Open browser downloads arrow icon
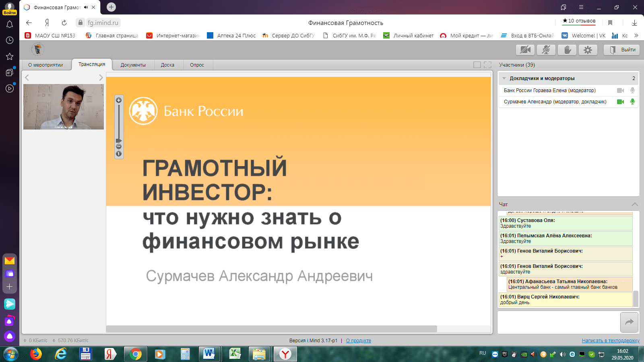Viewport: 644px width, 362px height. (634, 23)
